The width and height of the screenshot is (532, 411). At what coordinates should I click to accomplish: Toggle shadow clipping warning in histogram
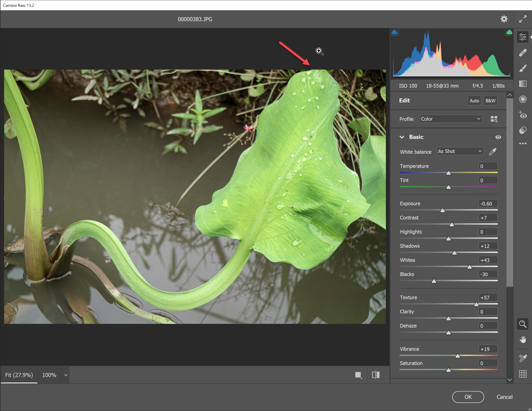tap(394, 32)
